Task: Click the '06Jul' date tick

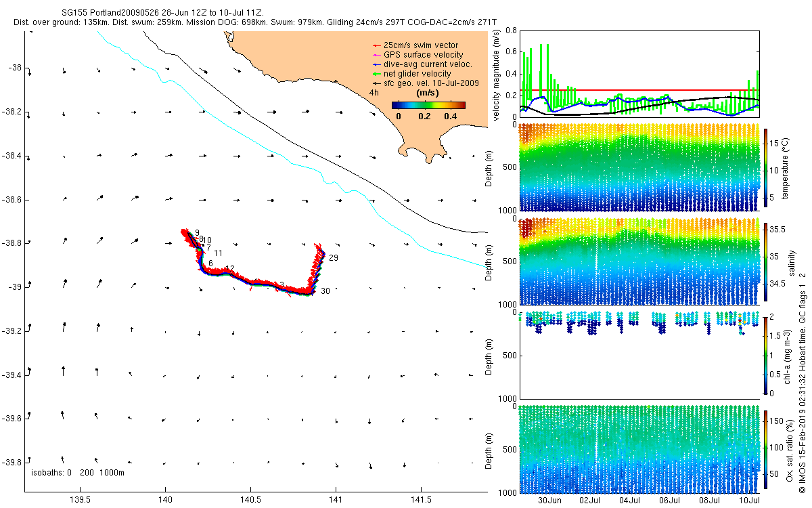Action: click(669, 501)
